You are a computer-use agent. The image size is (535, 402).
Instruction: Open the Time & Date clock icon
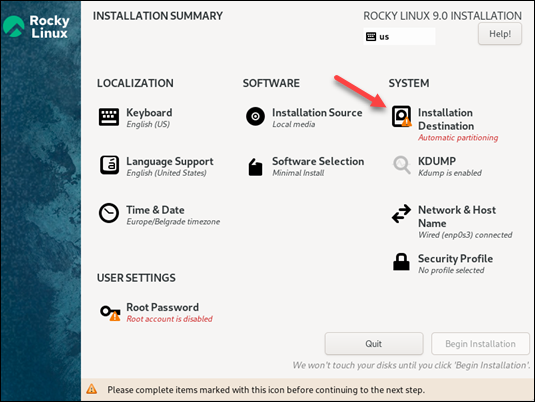(109, 213)
